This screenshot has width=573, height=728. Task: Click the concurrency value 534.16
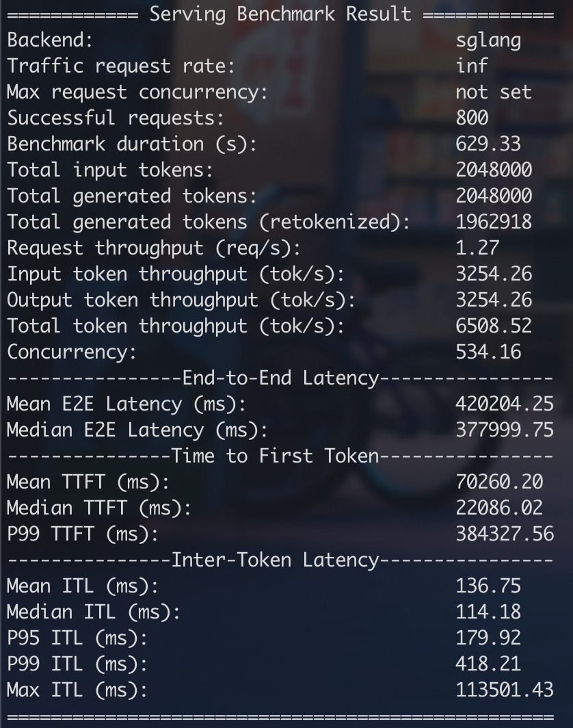(x=488, y=352)
